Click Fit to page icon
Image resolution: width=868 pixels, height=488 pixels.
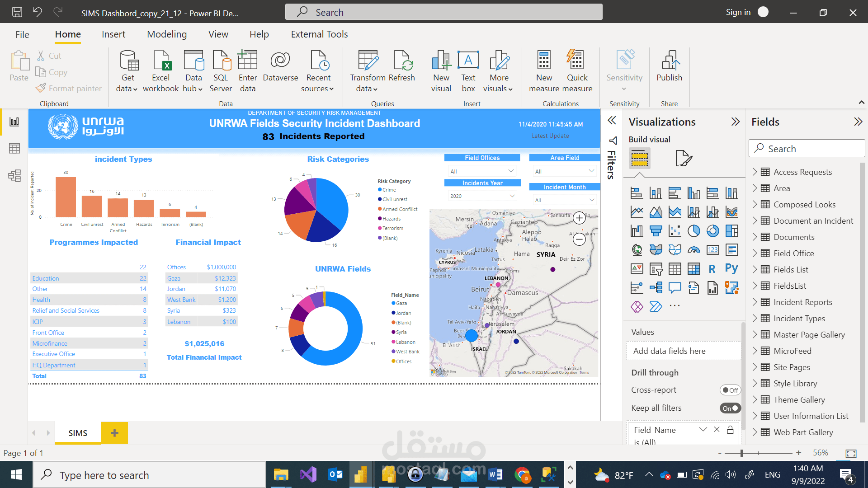(851, 453)
